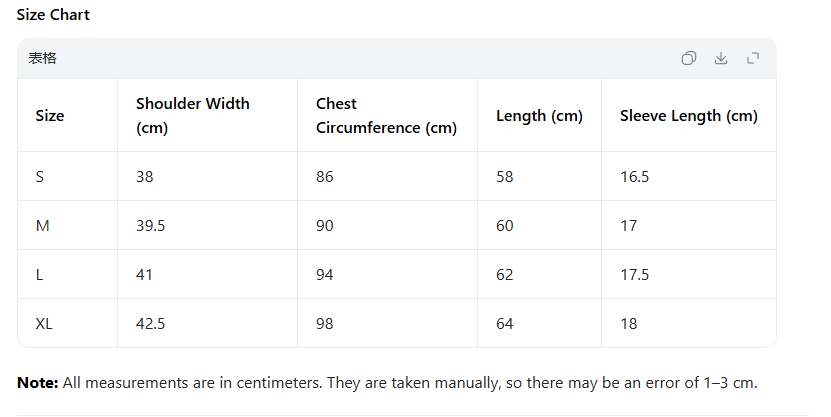Select the L size cell
This screenshot has height=417, width=831.
40,275
